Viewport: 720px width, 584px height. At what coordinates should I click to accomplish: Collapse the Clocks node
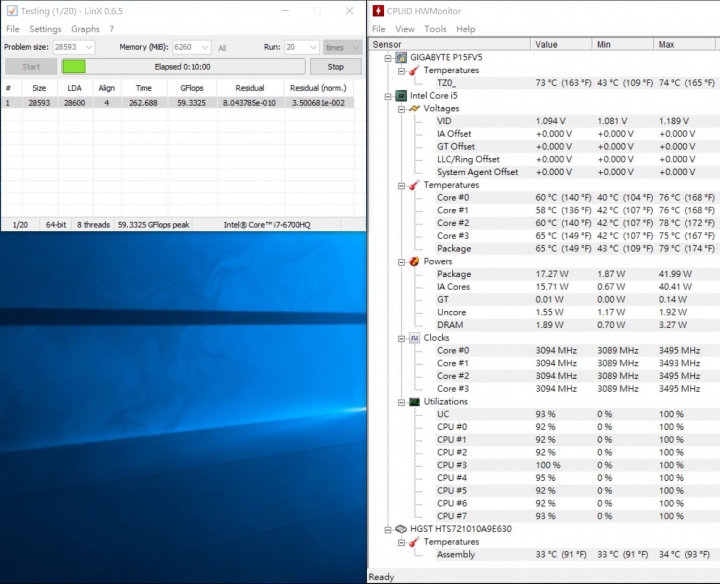point(401,338)
